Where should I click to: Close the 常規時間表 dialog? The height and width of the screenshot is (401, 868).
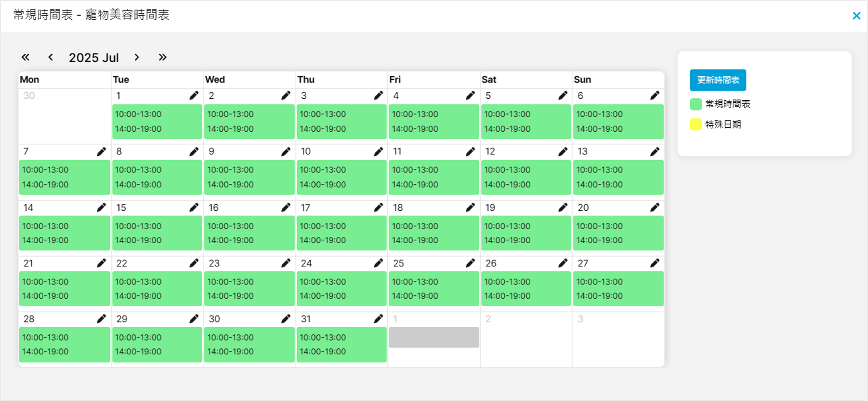point(856,16)
